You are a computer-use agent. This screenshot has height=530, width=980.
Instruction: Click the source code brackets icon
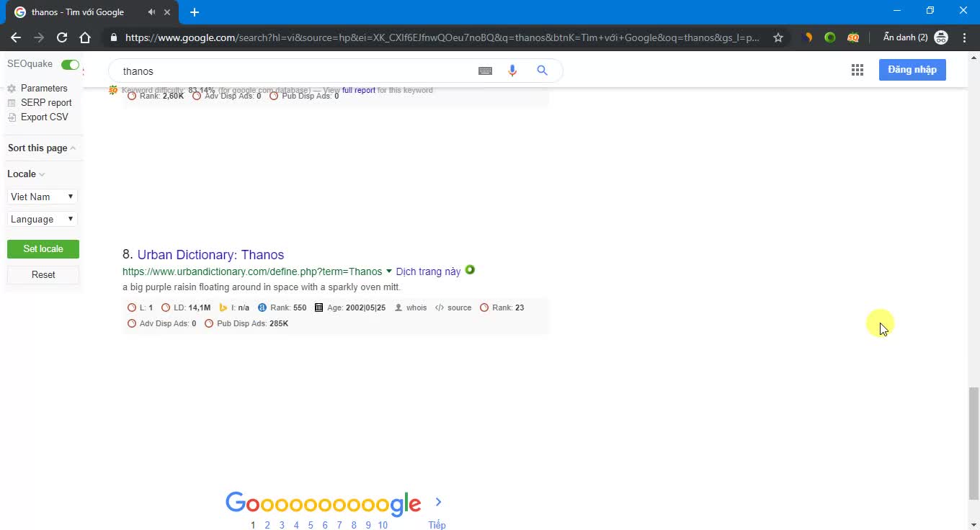click(440, 307)
